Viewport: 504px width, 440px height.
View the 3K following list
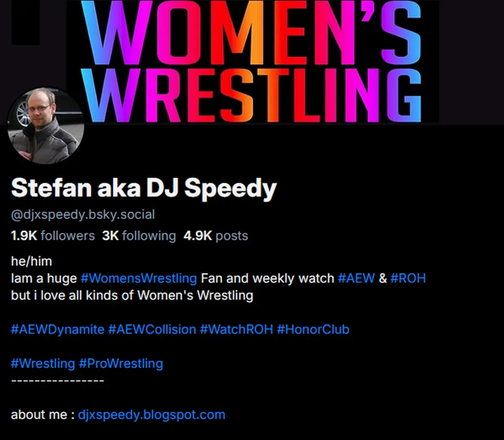pos(139,236)
